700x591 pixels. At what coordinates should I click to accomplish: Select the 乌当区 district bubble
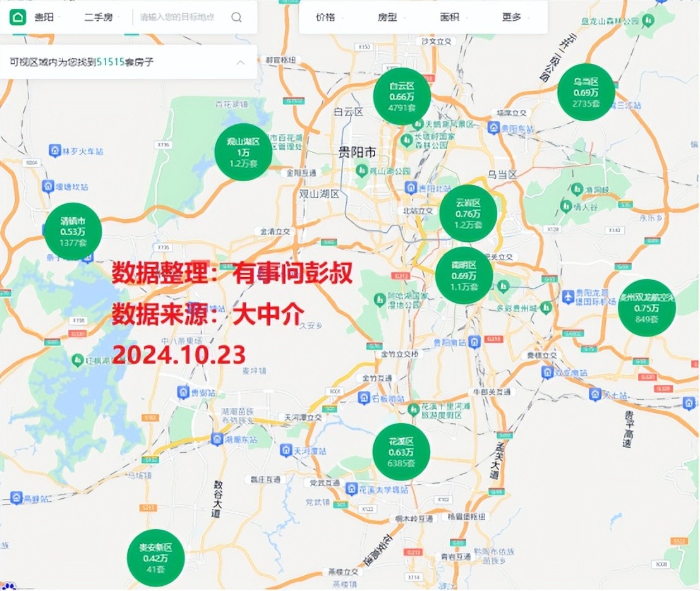click(x=586, y=92)
